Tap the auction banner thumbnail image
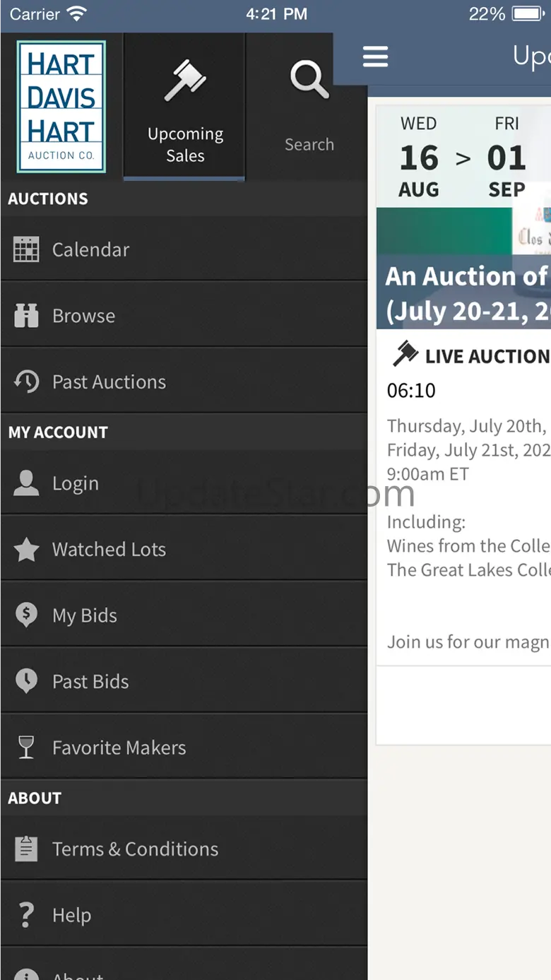Viewport: 551px width, 980px height. pyautogui.click(x=463, y=230)
